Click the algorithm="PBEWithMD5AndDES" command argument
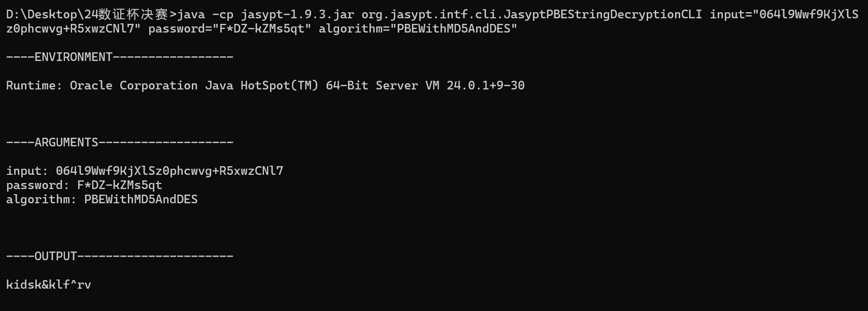Screen dimensions: 868x311 [418, 28]
